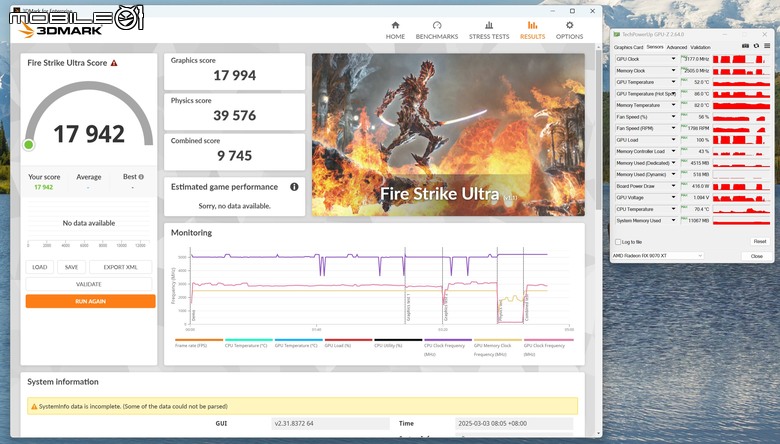
Task: Enable the Log to file checkbox
Action: (x=618, y=242)
